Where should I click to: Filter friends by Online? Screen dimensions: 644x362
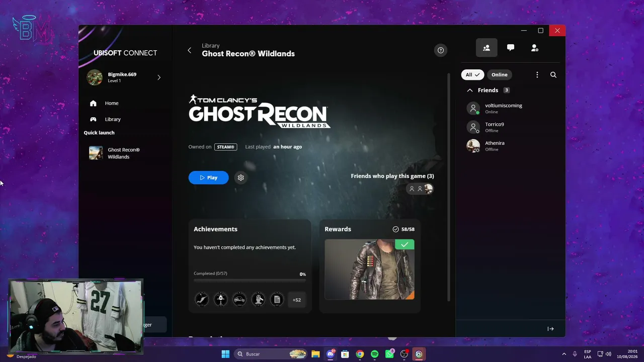[500, 75]
